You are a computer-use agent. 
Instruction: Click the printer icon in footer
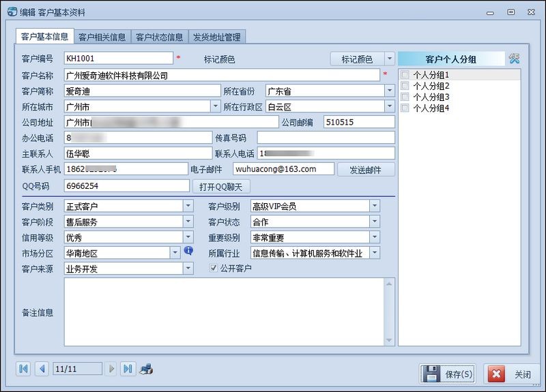click(x=146, y=369)
